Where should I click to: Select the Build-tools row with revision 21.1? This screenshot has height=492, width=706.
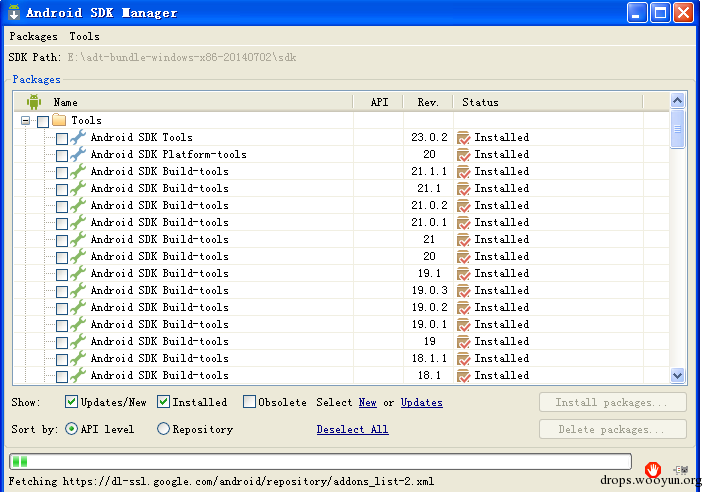[341, 188]
